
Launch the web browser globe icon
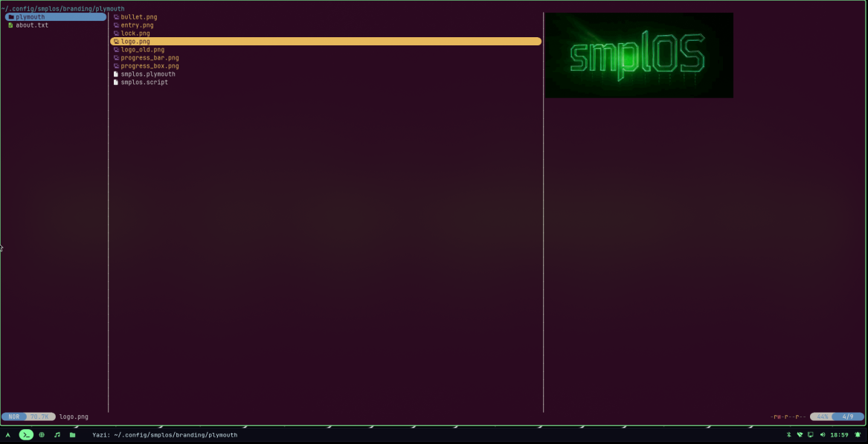click(x=42, y=434)
